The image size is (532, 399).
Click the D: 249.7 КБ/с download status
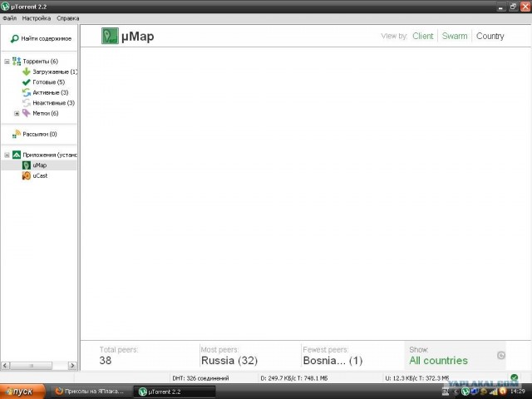click(294, 378)
